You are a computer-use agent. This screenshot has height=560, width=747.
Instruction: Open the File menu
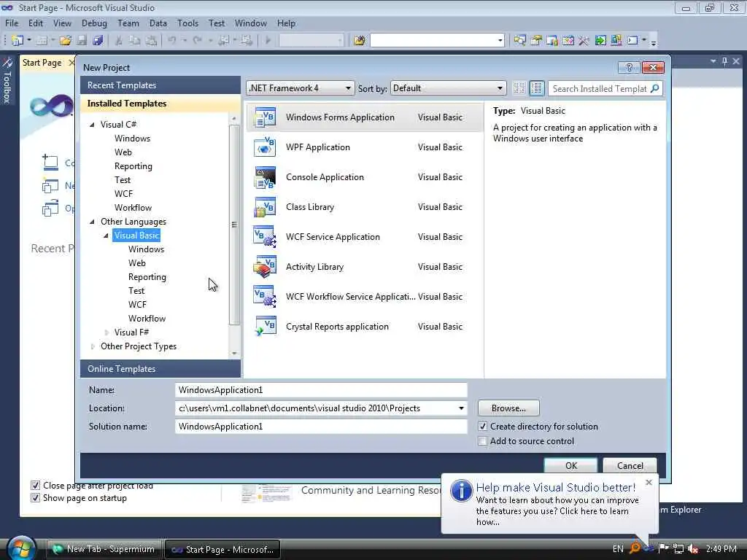coord(12,23)
